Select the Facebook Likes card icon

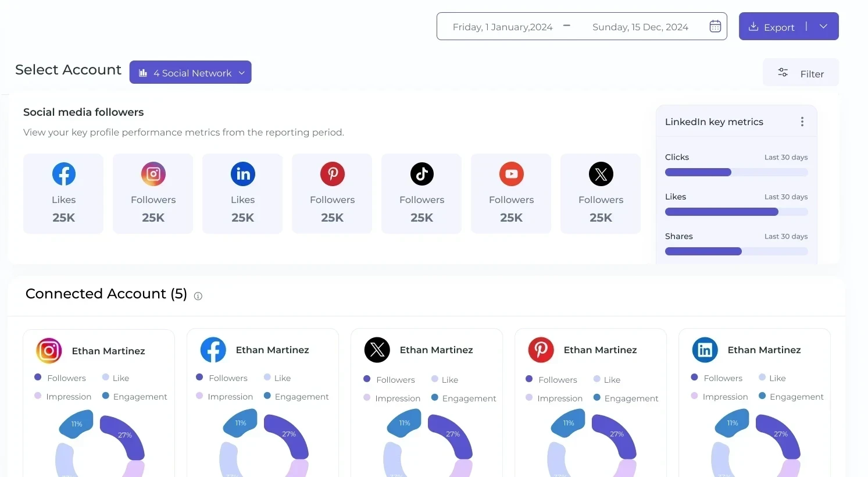(x=64, y=174)
